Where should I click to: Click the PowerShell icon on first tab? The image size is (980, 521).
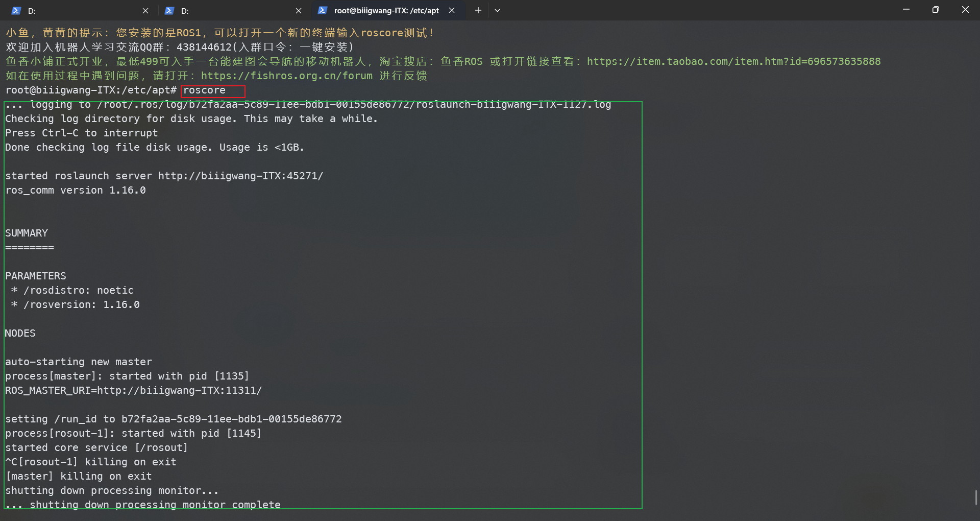click(x=16, y=11)
